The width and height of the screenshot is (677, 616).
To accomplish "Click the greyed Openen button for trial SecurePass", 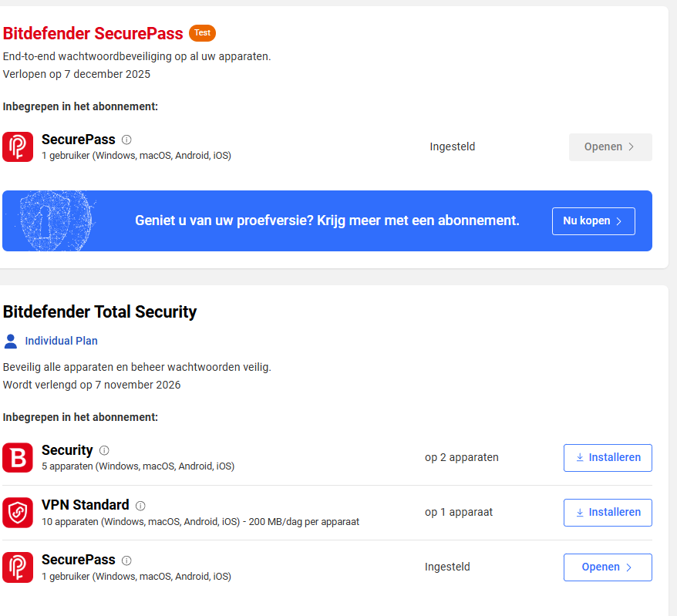I will (x=610, y=147).
